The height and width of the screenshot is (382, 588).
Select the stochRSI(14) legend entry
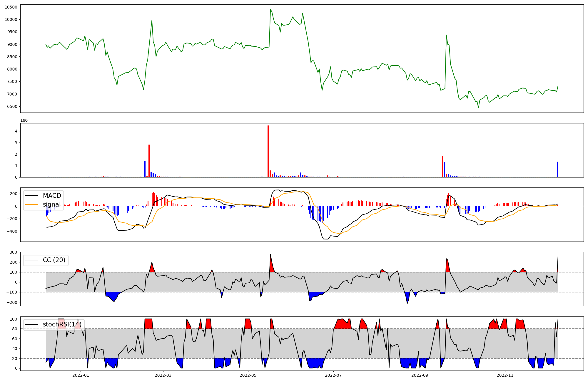tap(62, 324)
